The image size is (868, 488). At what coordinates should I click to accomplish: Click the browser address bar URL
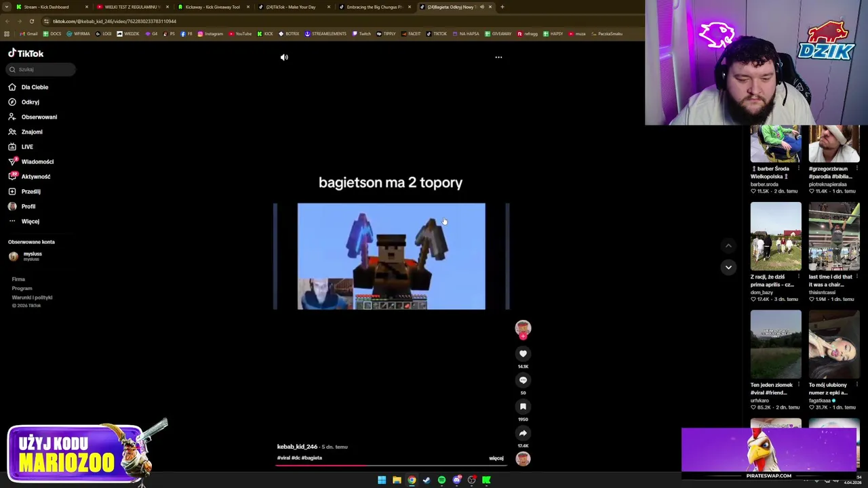coord(115,21)
